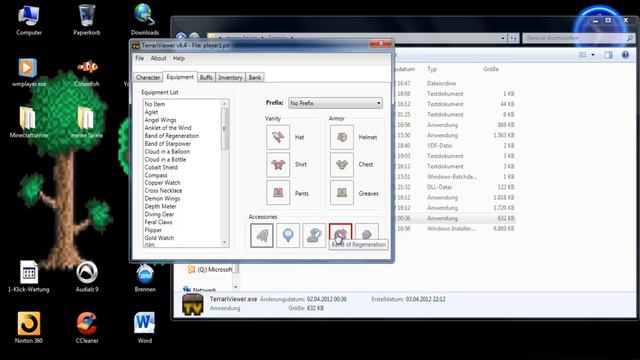The image size is (640, 360).
Task: Select Cross Necklace entry
Action: (x=163, y=191)
